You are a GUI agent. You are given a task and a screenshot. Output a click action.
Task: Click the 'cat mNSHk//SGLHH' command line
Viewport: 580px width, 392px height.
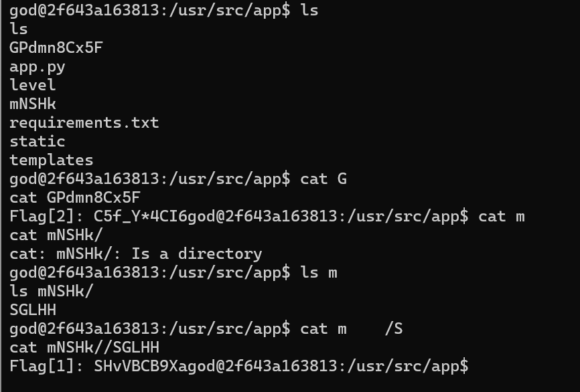(x=84, y=348)
